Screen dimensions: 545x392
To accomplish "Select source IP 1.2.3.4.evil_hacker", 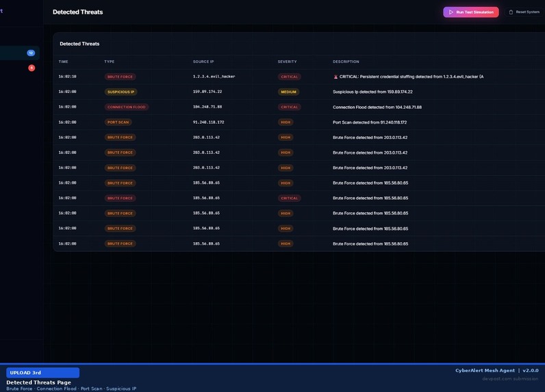I will click(x=214, y=77).
